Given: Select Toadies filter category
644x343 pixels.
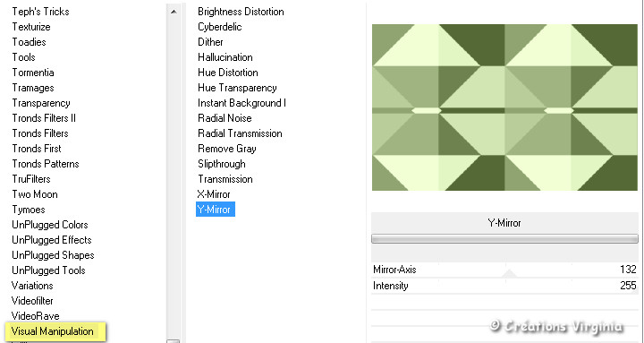Looking at the screenshot, I should pyautogui.click(x=29, y=42).
